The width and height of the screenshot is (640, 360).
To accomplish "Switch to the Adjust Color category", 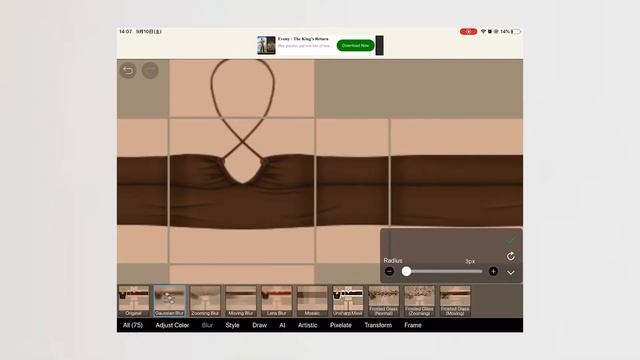I will pyautogui.click(x=172, y=325).
